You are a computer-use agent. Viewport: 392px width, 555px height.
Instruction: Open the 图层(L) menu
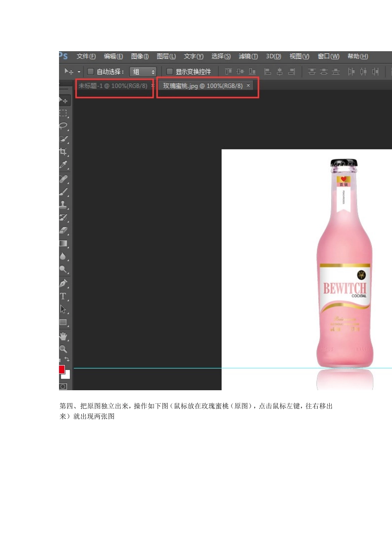point(166,56)
